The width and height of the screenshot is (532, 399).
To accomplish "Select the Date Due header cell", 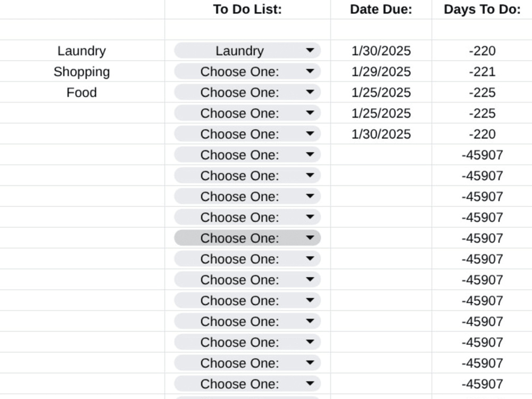I will (x=381, y=10).
